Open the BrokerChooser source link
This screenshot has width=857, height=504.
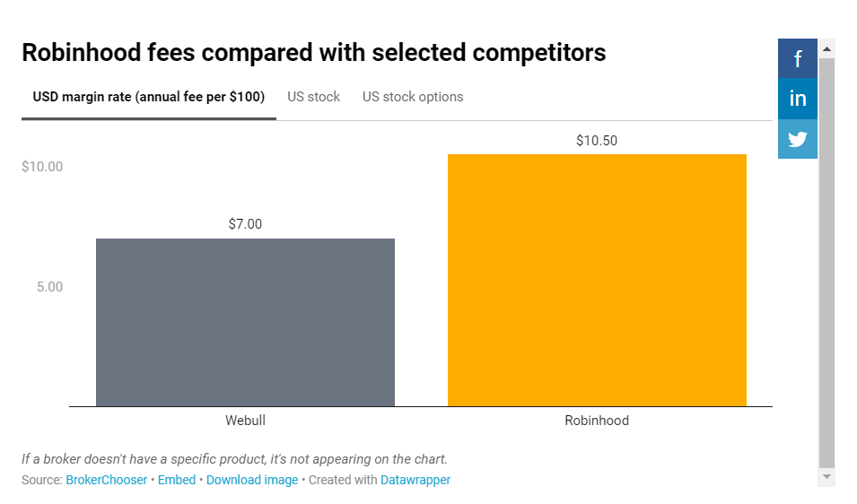coord(106,480)
